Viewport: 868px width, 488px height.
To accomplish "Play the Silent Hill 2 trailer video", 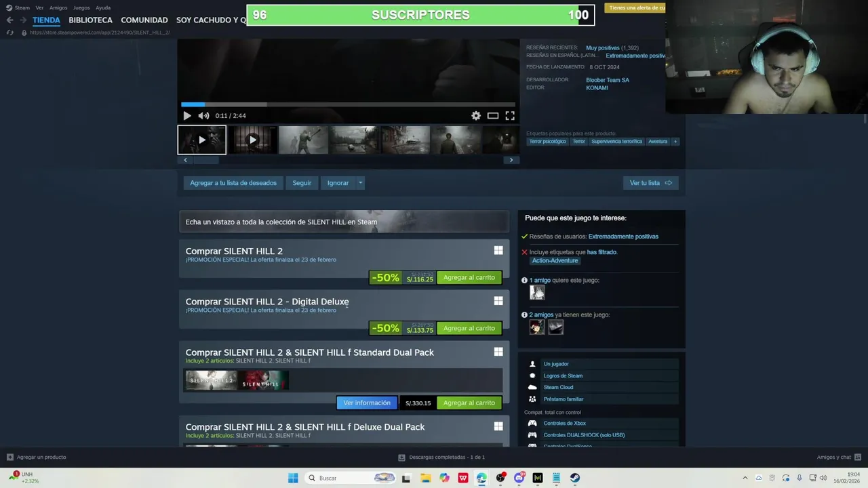I will pos(187,116).
